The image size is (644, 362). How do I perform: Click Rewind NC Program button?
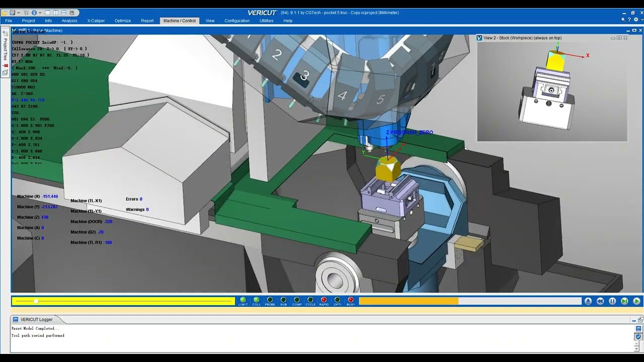click(x=600, y=301)
